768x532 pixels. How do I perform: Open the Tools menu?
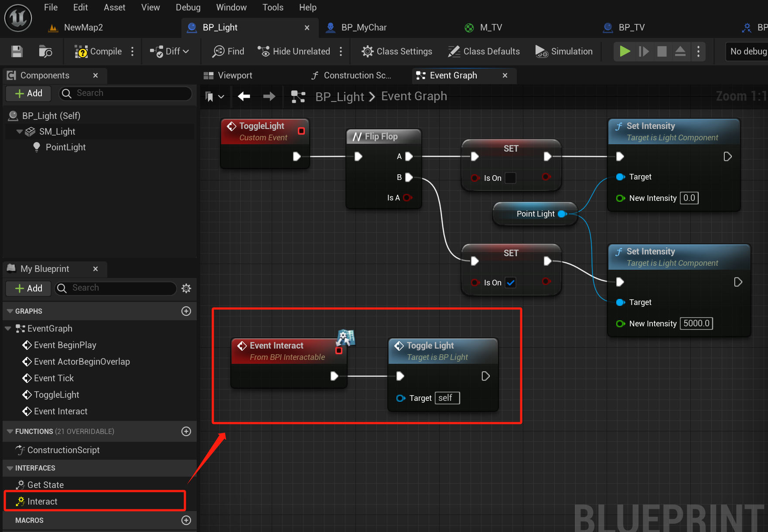pos(273,7)
